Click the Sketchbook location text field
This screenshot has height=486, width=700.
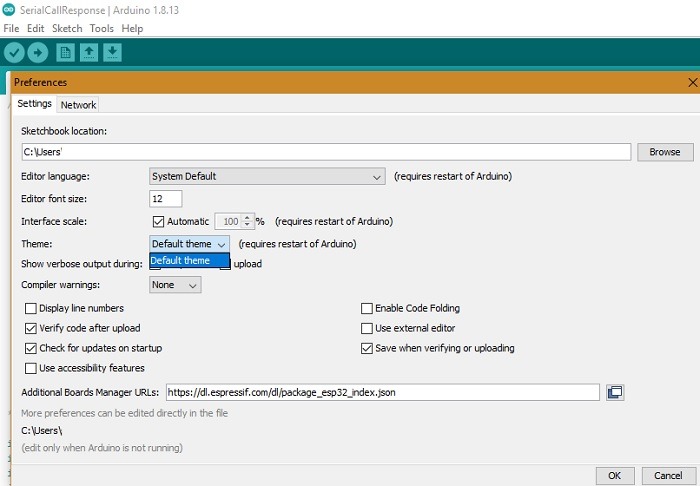tap(326, 152)
